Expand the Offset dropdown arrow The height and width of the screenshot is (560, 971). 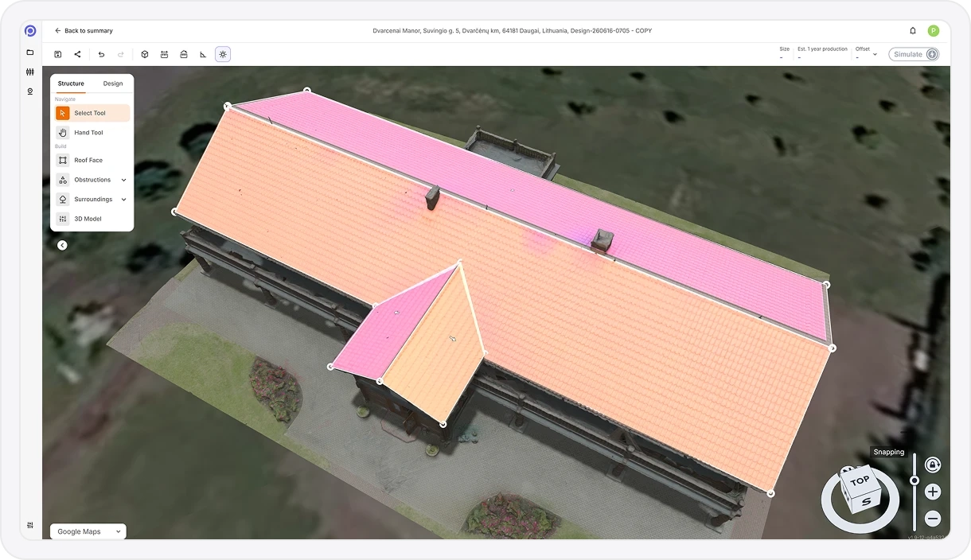[x=875, y=54]
